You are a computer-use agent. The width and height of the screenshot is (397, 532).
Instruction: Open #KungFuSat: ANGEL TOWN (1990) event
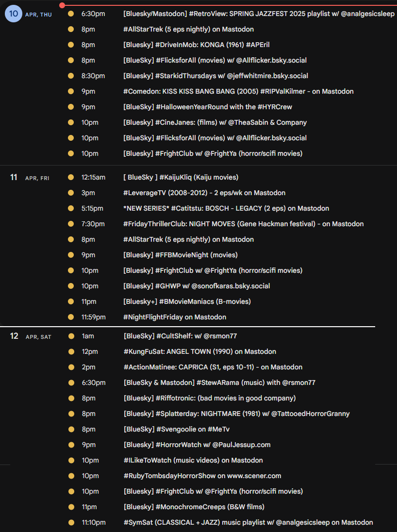200,352
